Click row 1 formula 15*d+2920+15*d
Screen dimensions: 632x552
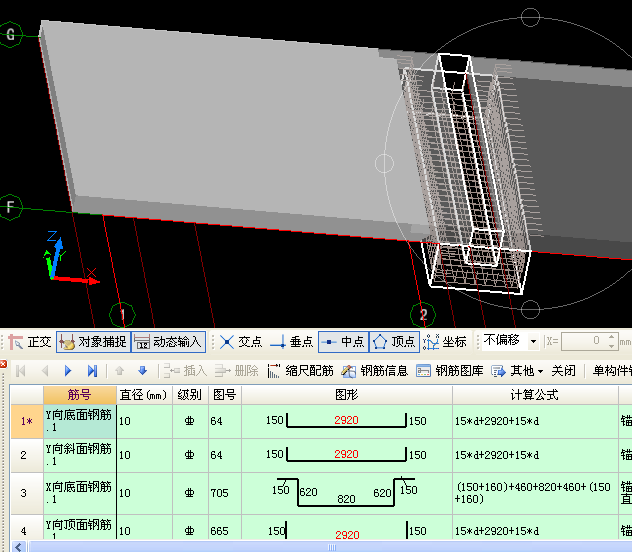pyautogui.click(x=535, y=421)
